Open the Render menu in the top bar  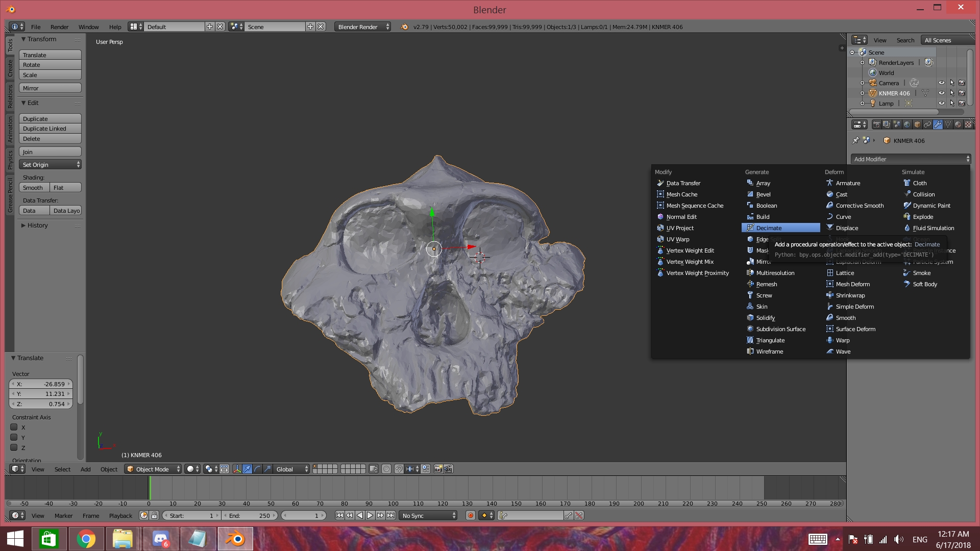(x=59, y=27)
